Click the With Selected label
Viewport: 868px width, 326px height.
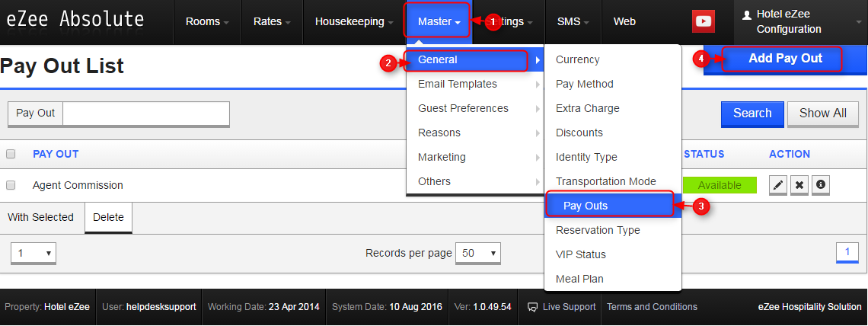pos(40,218)
